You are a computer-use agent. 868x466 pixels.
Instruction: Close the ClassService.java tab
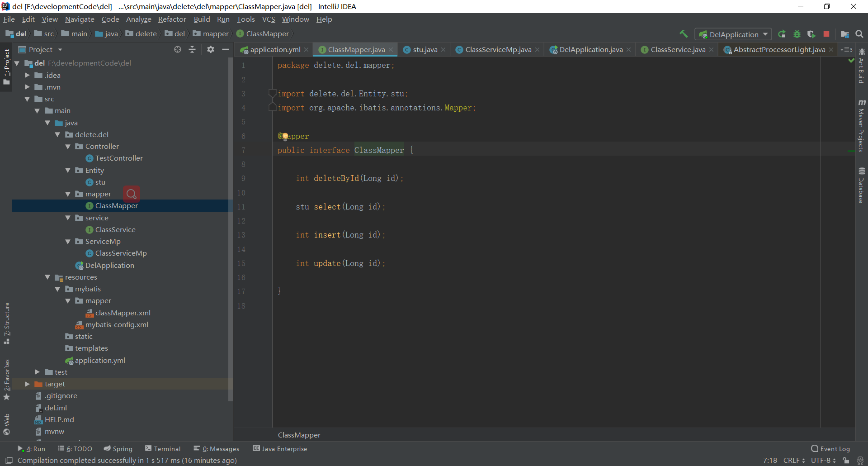pos(712,50)
